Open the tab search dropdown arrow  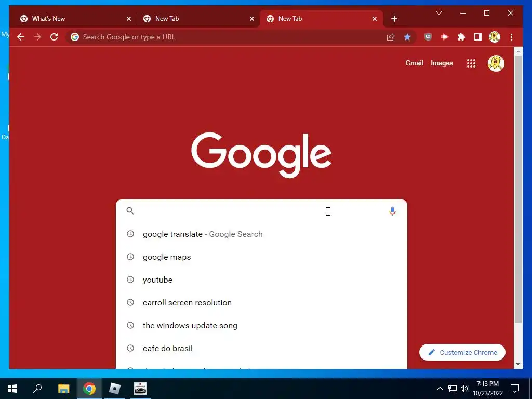[438, 13]
